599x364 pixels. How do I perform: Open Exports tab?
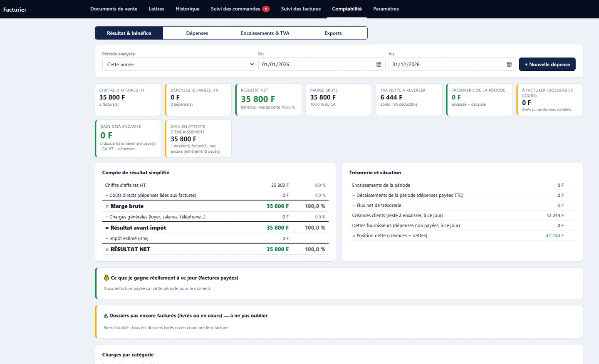pos(333,33)
